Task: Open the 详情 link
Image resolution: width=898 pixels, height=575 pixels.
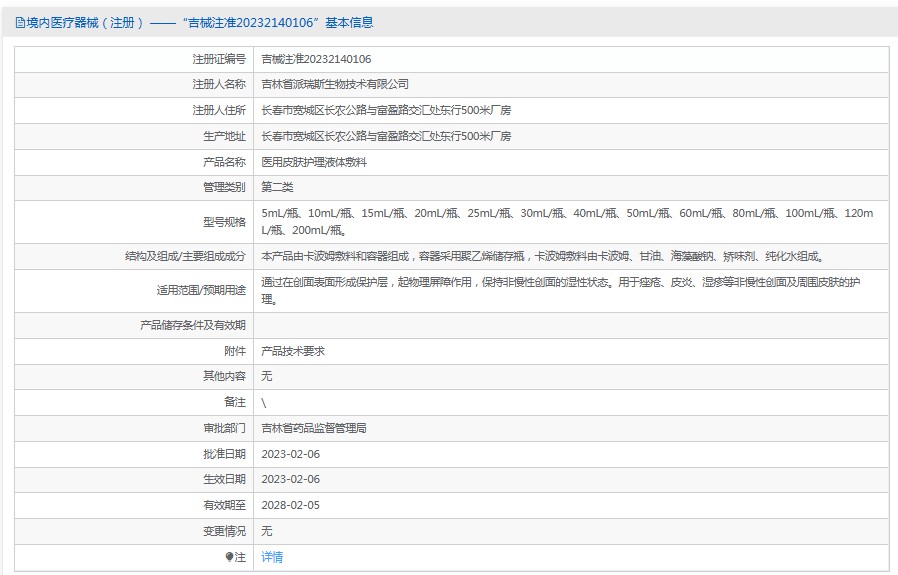Action: (272, 557)
